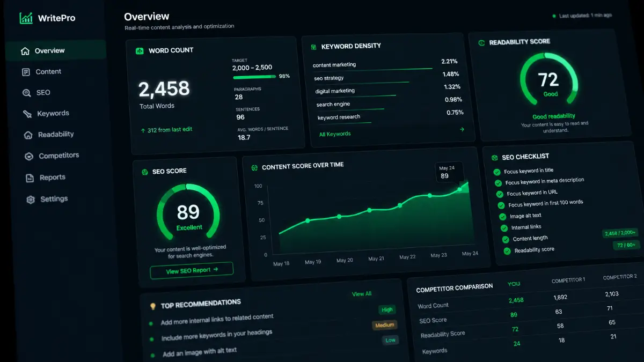
Task: Expand All Keywords with arrow
Action: pyautogui.click(x=462, y=129)
